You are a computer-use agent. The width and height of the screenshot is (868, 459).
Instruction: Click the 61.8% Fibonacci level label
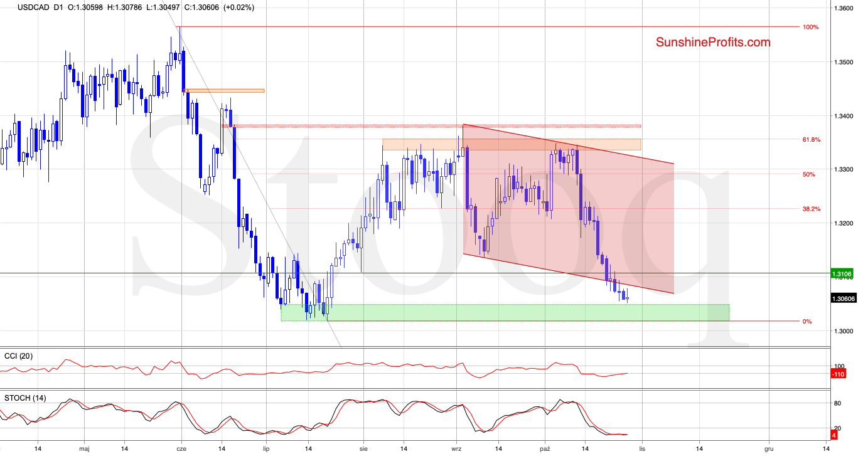[812, 139]
